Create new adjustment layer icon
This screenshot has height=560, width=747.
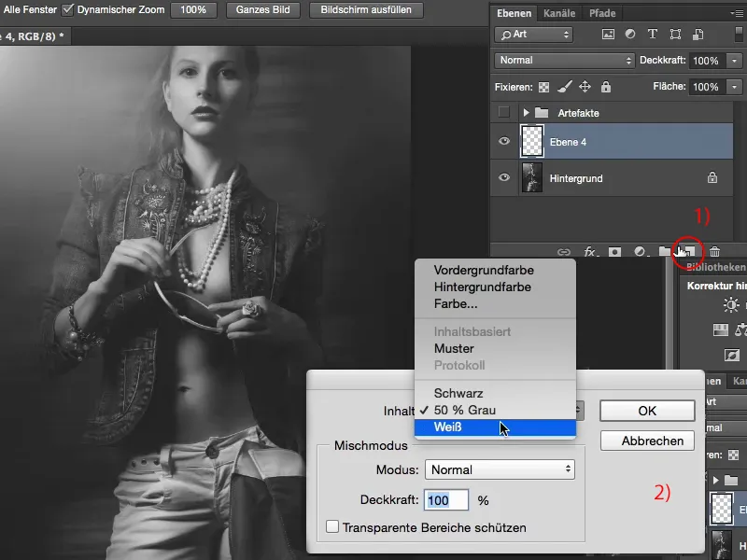640,251
